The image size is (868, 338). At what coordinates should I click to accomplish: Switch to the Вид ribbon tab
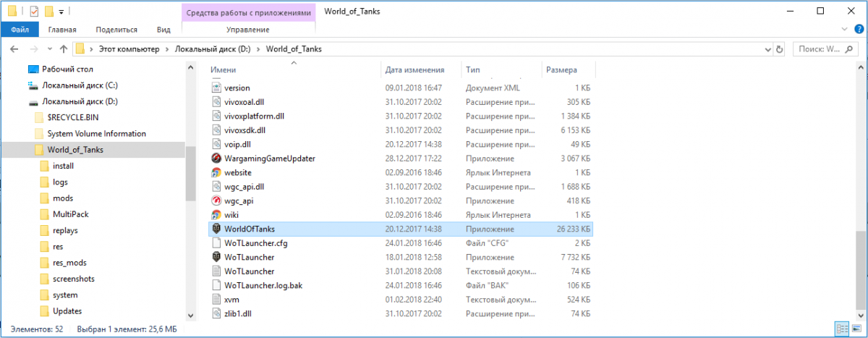(x=163, y=30)
